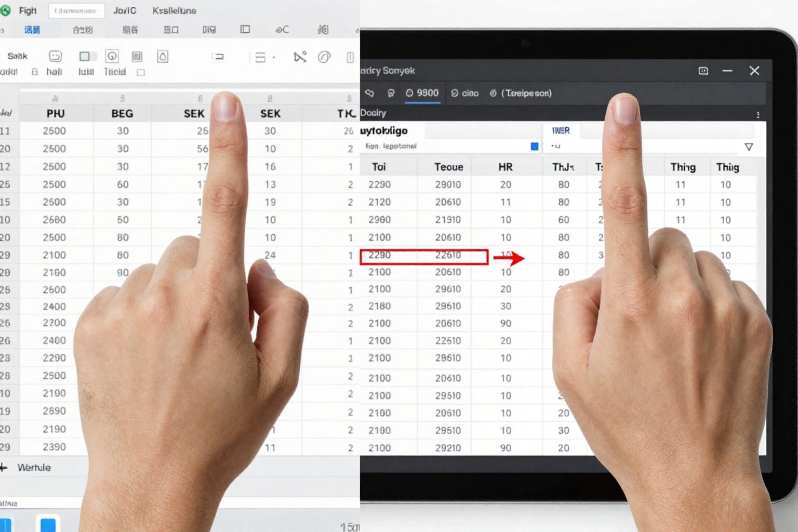Click the horizontal lines align icon in ribbon
This screenshot has height=532, width=798.
point(260,57)
